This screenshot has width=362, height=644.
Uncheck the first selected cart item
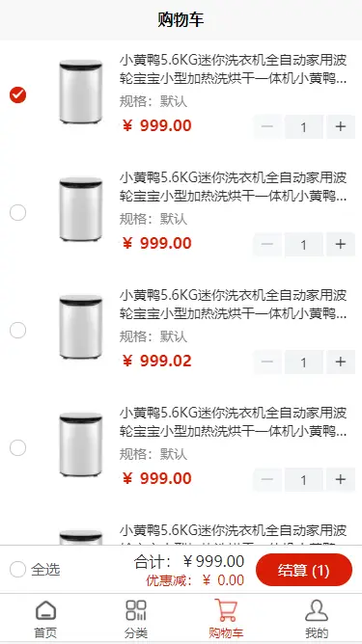coord(17,94)
